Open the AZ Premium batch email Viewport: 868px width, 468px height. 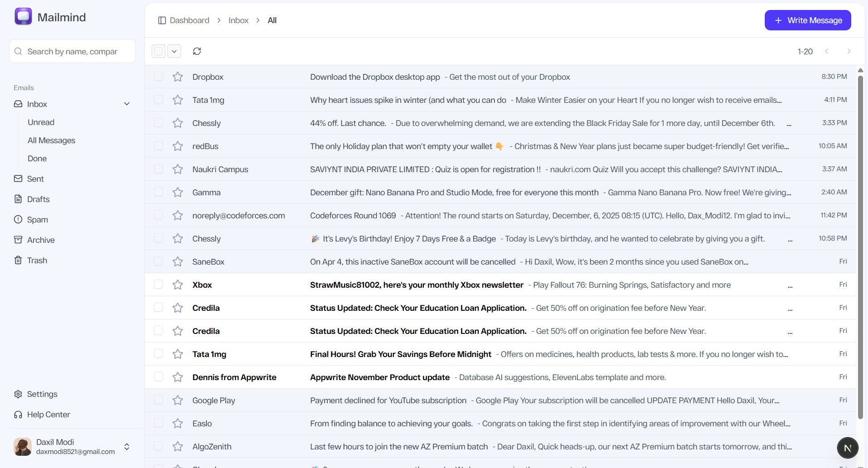click(x=500, y=447)
